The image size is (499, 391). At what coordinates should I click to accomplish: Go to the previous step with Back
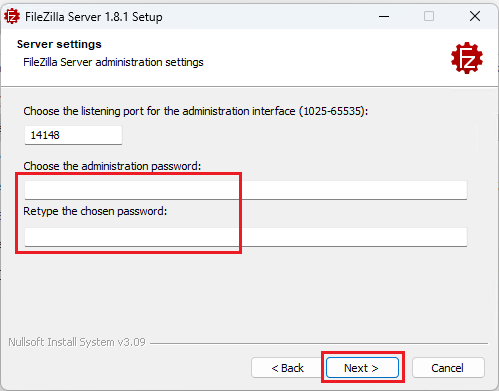287,368
